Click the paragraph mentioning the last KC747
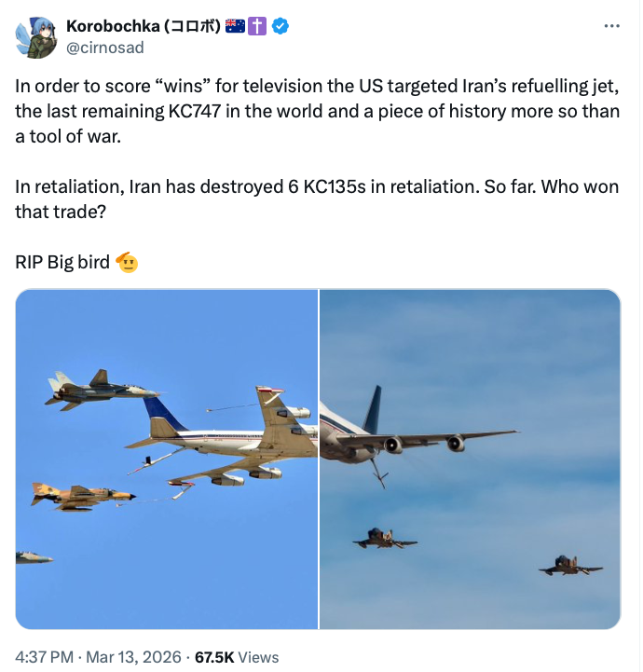 pyautogui.click(x=314, y=111)
